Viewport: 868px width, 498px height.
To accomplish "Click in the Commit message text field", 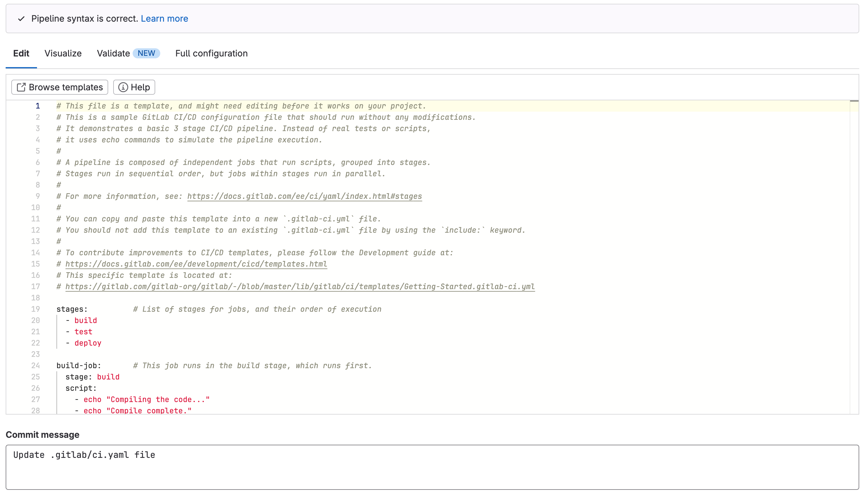I will click(432, 467).
